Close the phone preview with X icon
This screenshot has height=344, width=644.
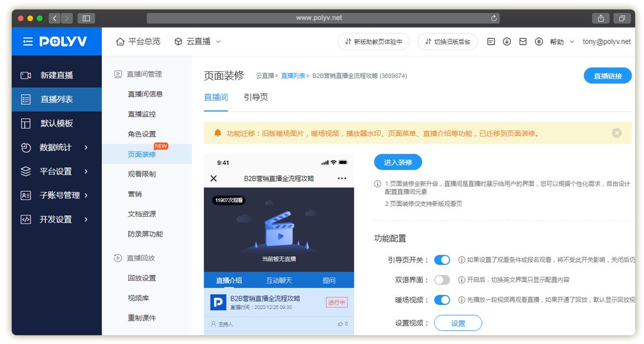(214, 178)
